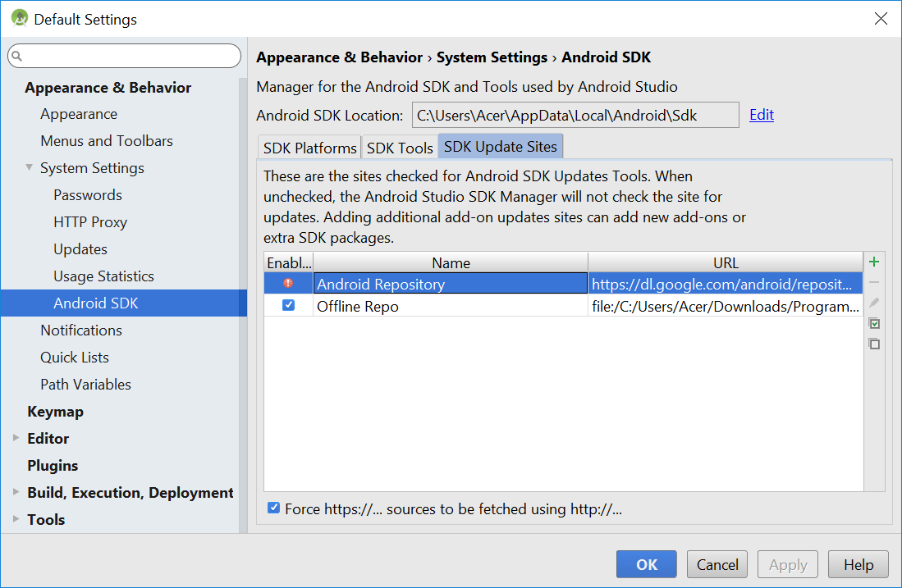Switch to the SDK Platforms tab
The image size is (902, 588).
pos(309,147)
